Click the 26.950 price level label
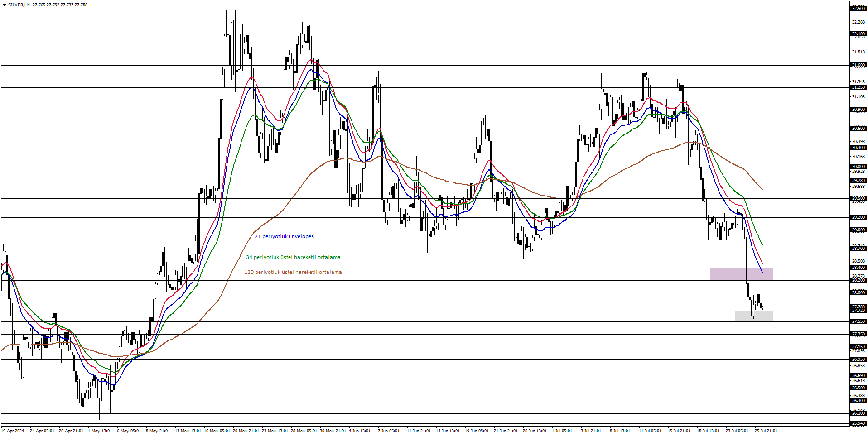 858,359
